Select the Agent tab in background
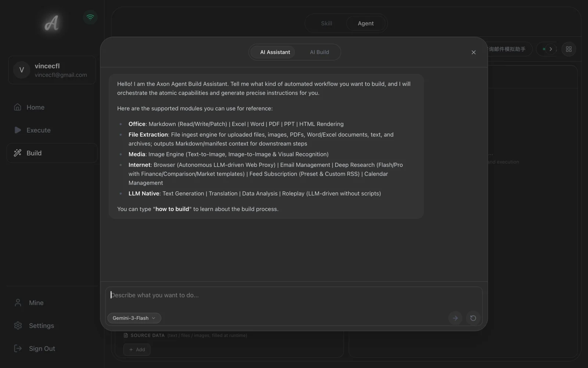Image resolution: width=588 pixels, height=368 pixels. point(366,23)
